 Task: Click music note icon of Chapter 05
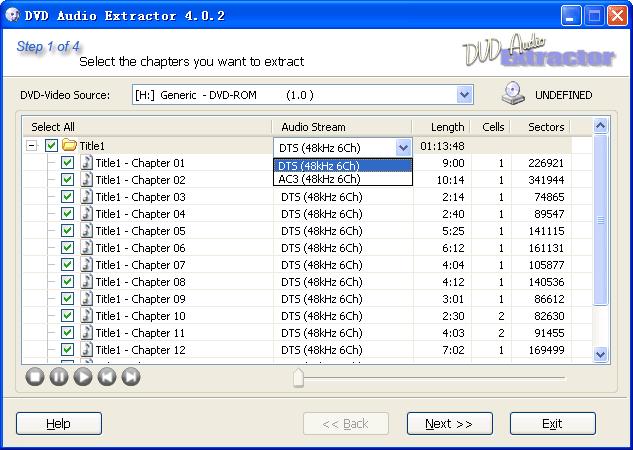pyautogui.click(x=86, y=230)
